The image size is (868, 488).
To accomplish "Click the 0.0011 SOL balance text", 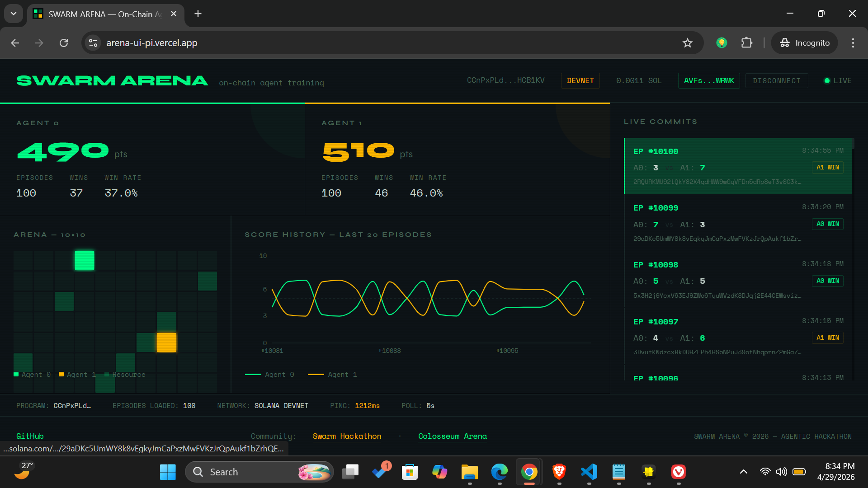I will coord(638,80).
